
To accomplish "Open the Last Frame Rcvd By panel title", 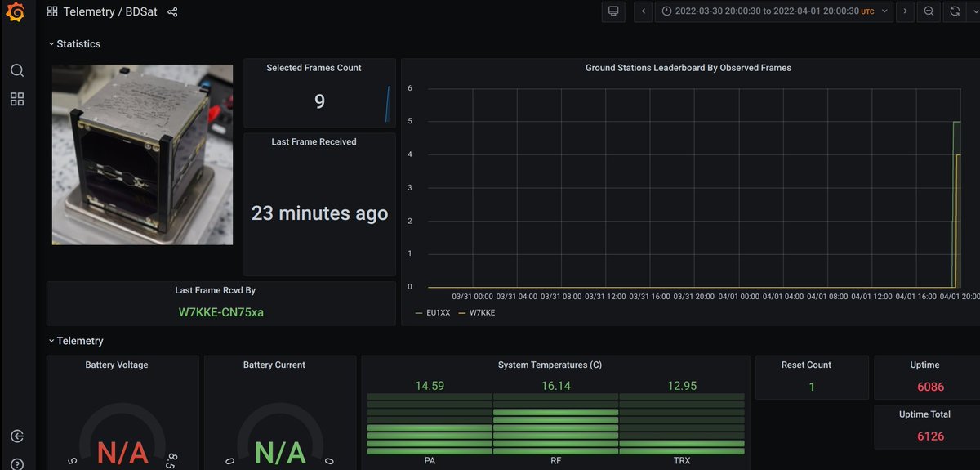I will tap(216, 290).
